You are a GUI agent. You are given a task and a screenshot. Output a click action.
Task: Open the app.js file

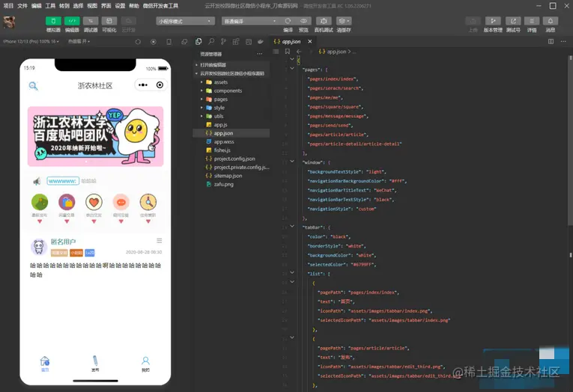click(x=220, y=125)
